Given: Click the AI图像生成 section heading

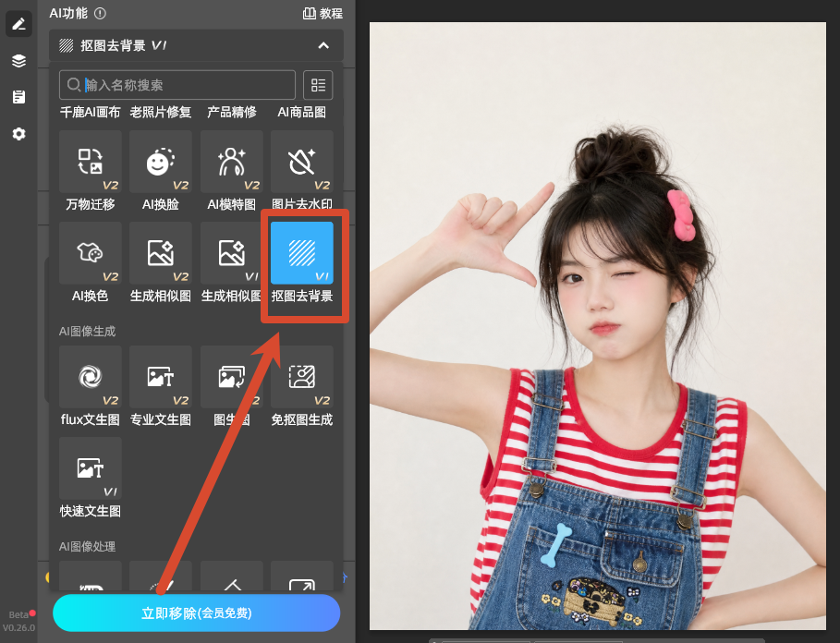Looking at the screenshot, I should click(87, 332).
